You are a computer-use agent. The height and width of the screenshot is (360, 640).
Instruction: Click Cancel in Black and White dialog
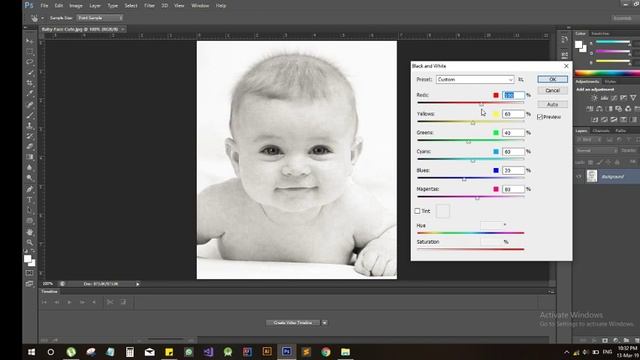(552, 91)
